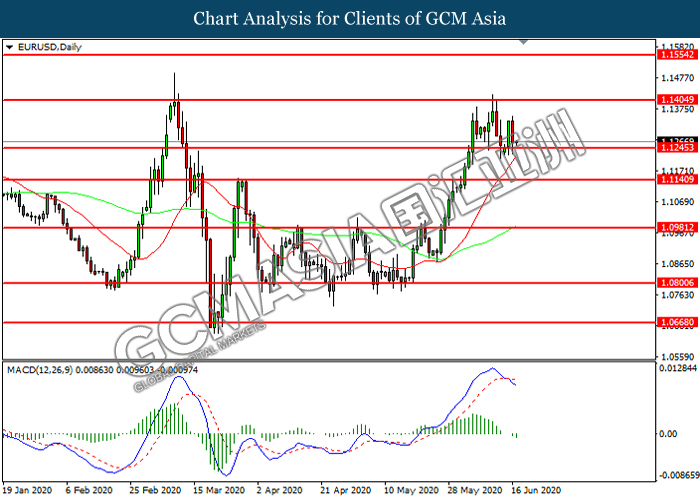This screenshot has height=500, width=700.
Task: Click the 16 Jun 2020 date label
Action: [536, 490]
